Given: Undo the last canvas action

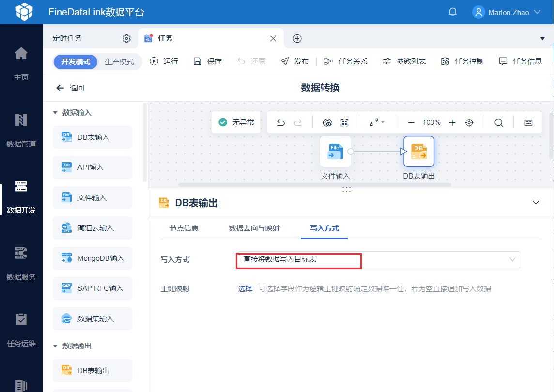Looking at the screenshot, I should (281, 122).
